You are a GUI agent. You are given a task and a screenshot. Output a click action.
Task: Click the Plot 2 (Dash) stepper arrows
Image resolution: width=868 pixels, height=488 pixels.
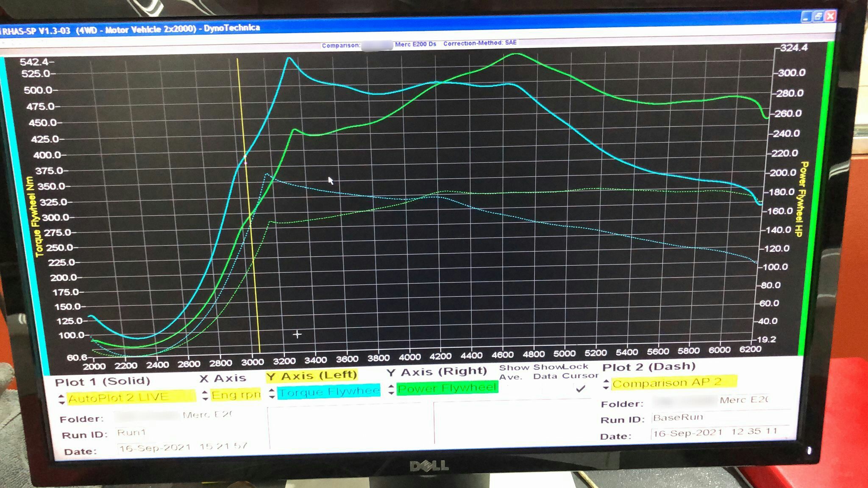pos(606,385)
